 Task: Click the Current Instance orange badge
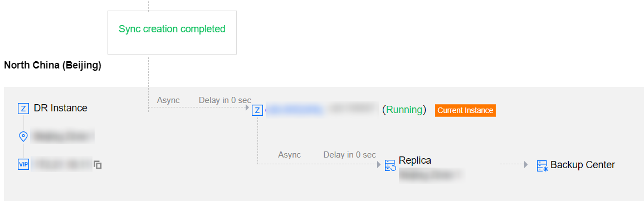(465, 110)
